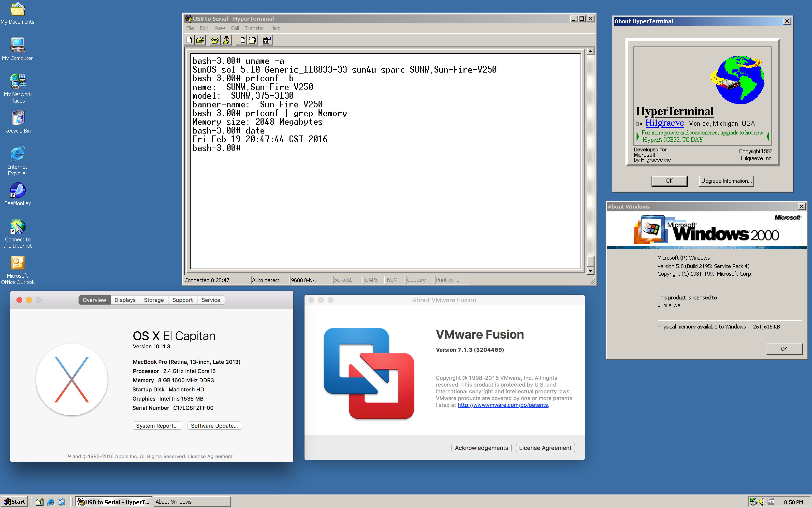Click the terminal scrollbar down arrow
The height and width of the screenshot is (508, 812).
590,270
